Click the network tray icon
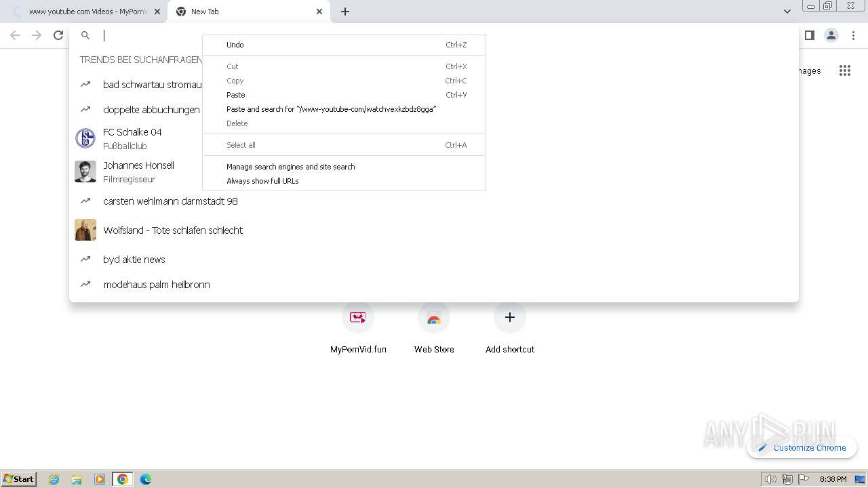Image resolution: width=868 pixels, height=488 pixels. [x=787, y=479]
